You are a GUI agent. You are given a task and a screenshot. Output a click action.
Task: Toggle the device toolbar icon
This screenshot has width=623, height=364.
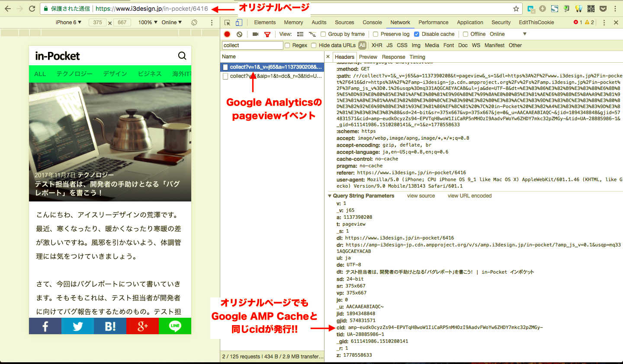click(239, 22)
